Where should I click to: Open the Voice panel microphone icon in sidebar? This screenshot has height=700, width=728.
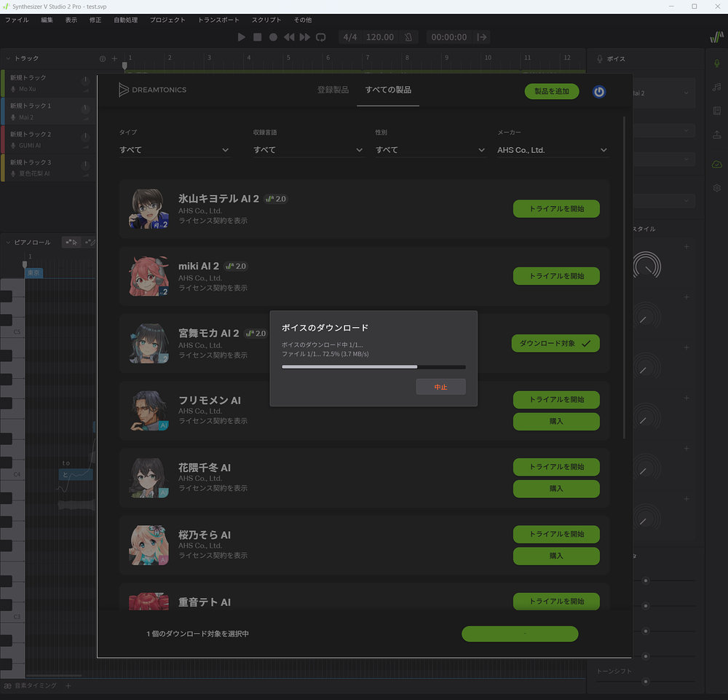[717, 63]
